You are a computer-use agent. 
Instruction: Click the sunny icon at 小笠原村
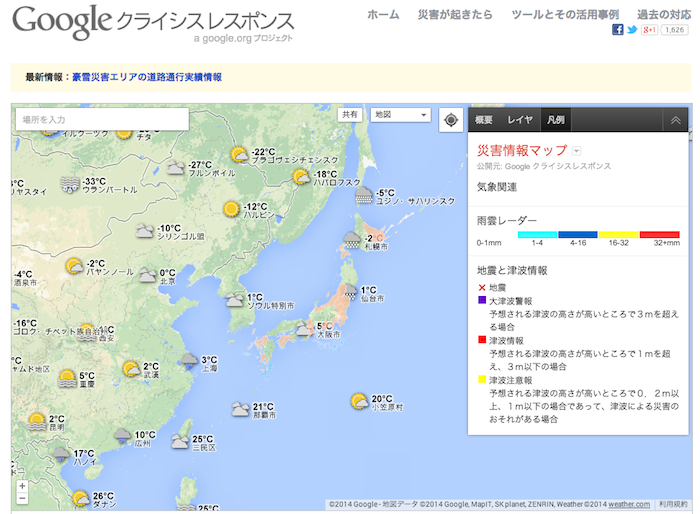pyautogui.click(x=359, y=401)
